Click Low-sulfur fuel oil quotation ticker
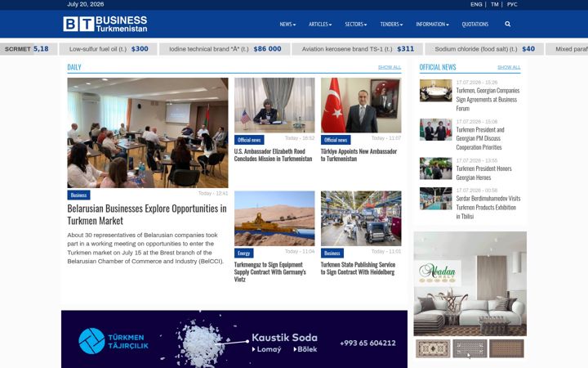 [x=109, y=49]
